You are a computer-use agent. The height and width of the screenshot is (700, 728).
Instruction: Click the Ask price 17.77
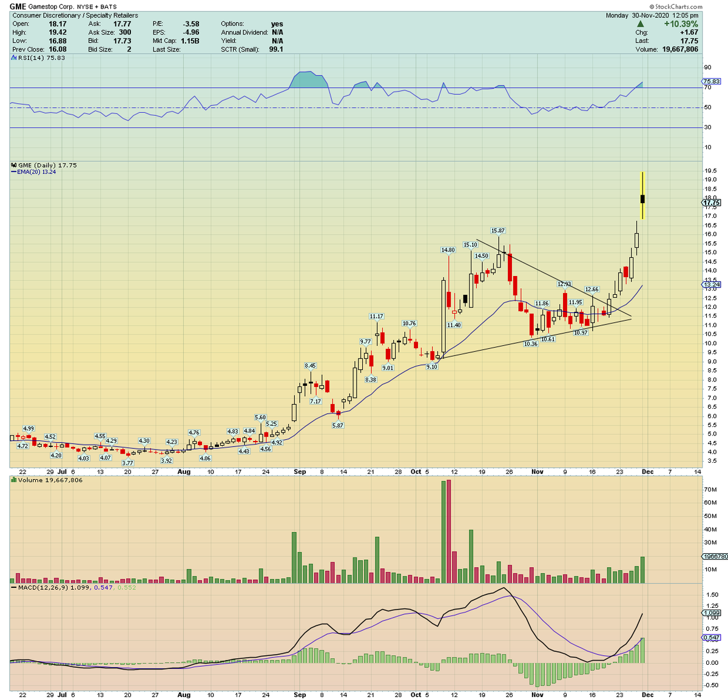coord(123,24)
